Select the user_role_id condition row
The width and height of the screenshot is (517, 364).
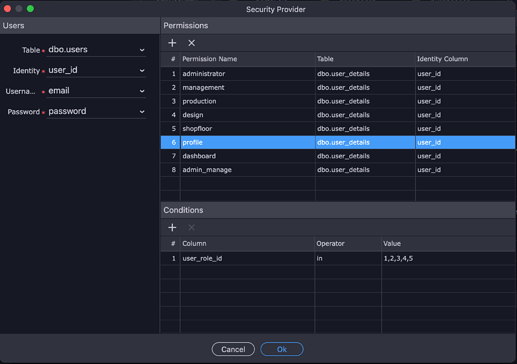338,258
